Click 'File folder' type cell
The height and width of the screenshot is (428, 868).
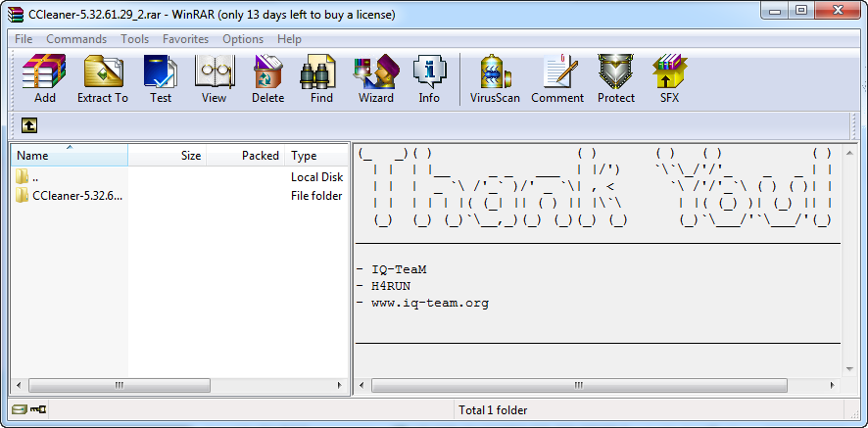(x=316, y=196)
